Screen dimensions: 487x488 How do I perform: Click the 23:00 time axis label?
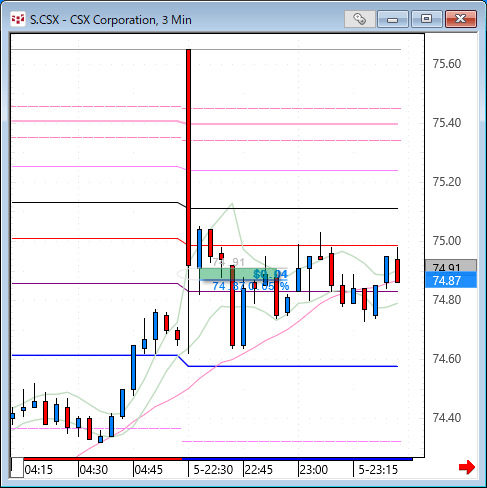(314, 470)
